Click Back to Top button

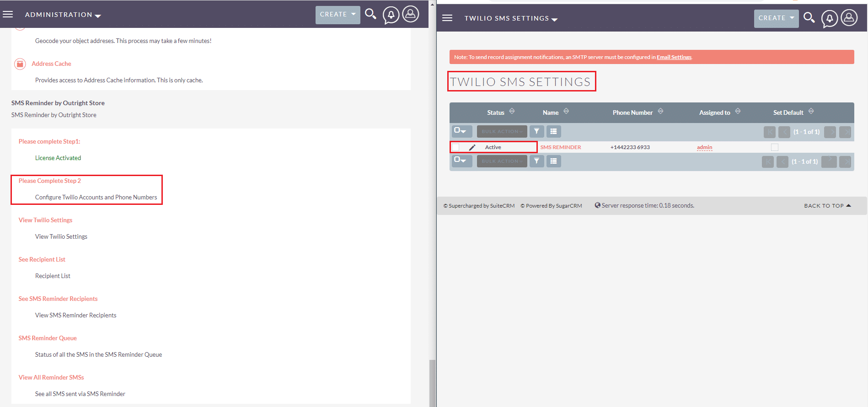tap(827, 206)
